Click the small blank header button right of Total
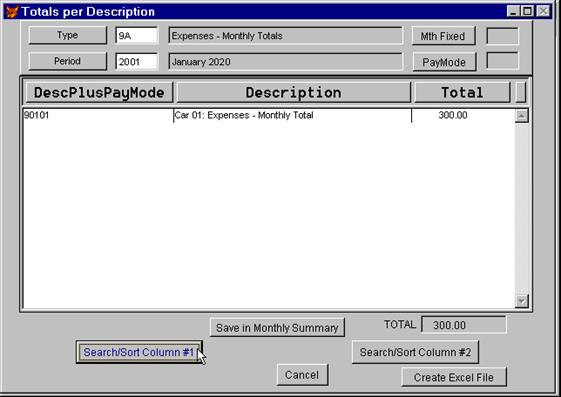 pos(521,93)
